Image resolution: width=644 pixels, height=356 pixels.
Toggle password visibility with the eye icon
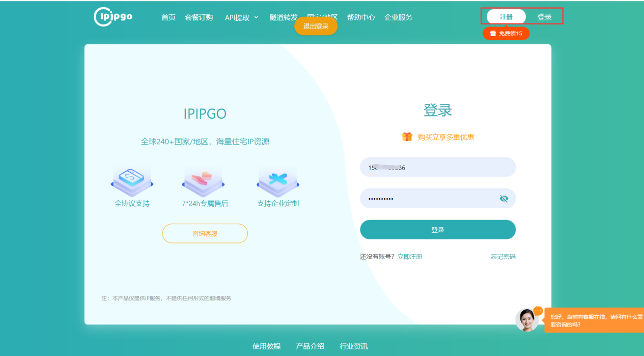[x=504, y=199]
